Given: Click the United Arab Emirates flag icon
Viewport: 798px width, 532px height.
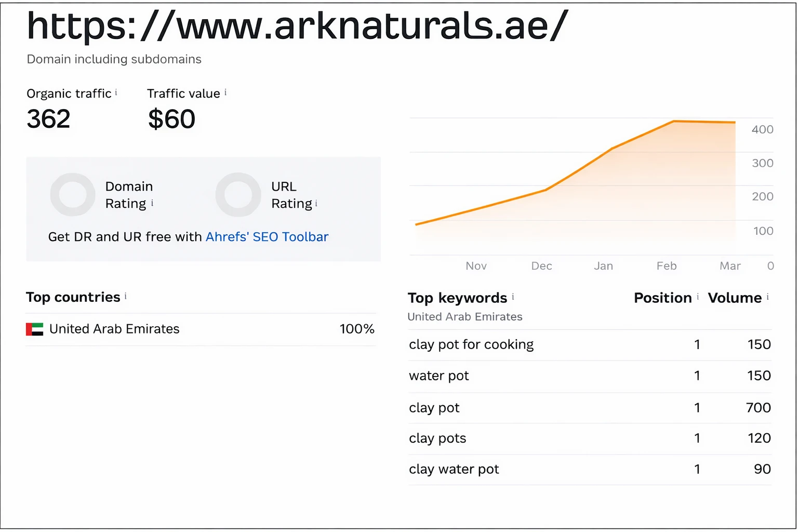Looking at the screenshot, I should 34,329.
